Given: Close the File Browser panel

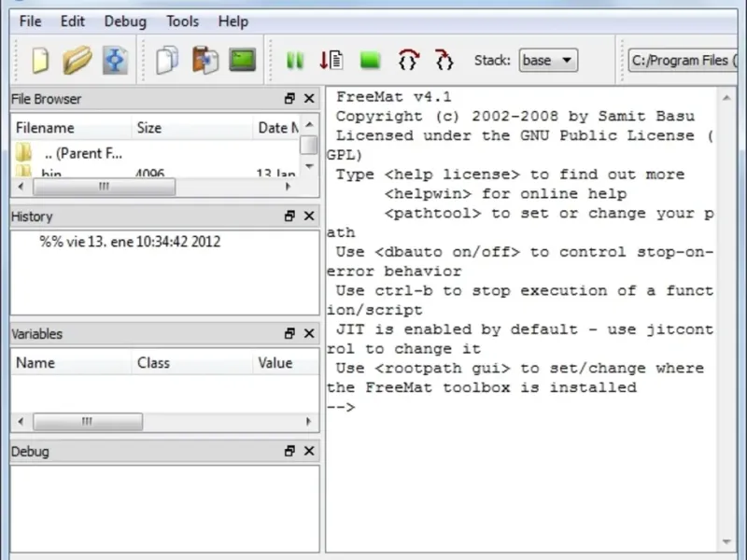Looking at the screenshot, I should click(309, 99).
